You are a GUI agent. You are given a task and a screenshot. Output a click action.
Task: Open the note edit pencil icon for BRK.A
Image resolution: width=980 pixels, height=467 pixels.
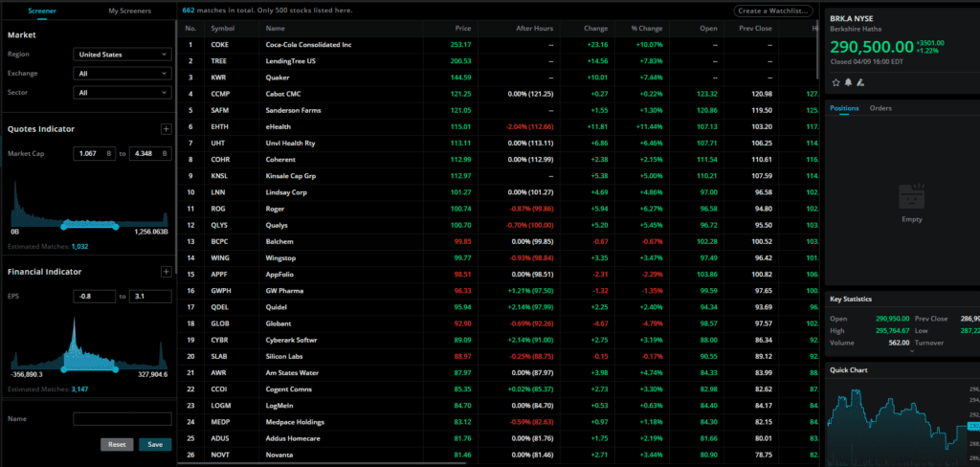click(860, 82)
